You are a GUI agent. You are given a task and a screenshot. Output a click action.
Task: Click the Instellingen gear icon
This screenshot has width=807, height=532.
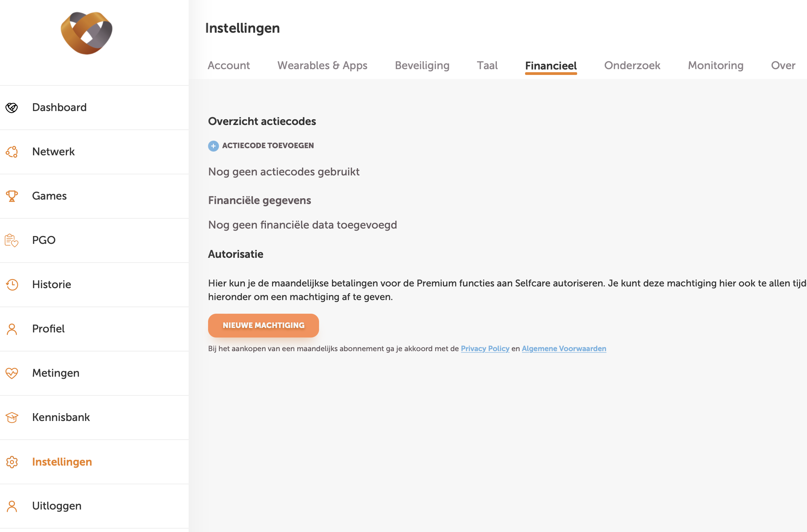pyautogui.click(x=12, y=462)
